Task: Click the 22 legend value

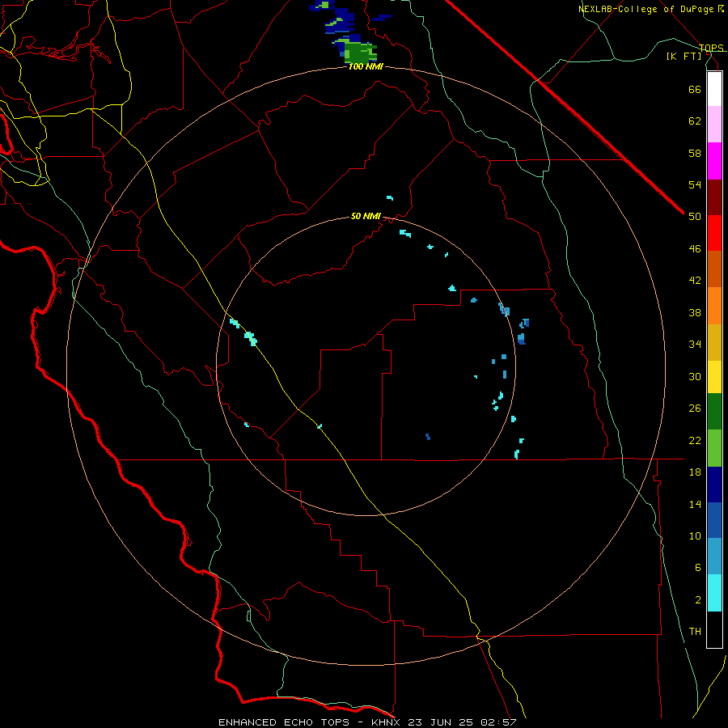Action: [x=695, y=440]
